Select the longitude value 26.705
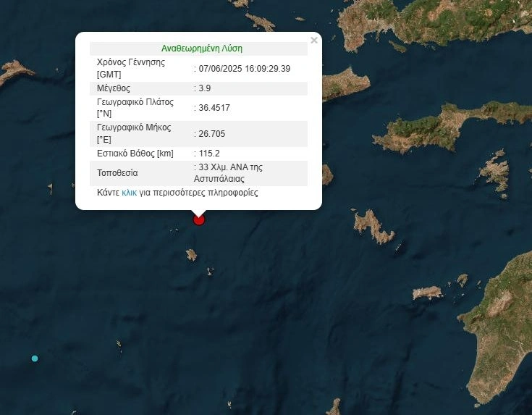Screen dimensions: 532x415 (211, 134)
